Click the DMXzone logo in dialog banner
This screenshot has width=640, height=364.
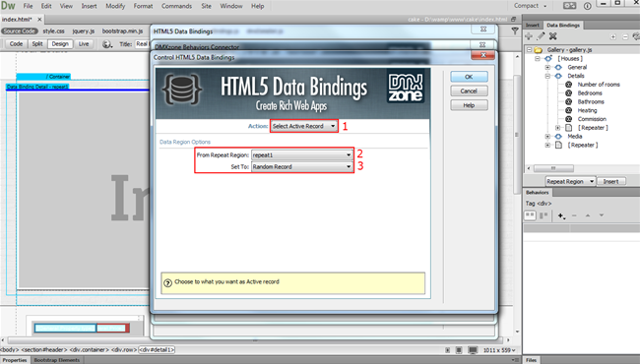[x=406, y=88]
